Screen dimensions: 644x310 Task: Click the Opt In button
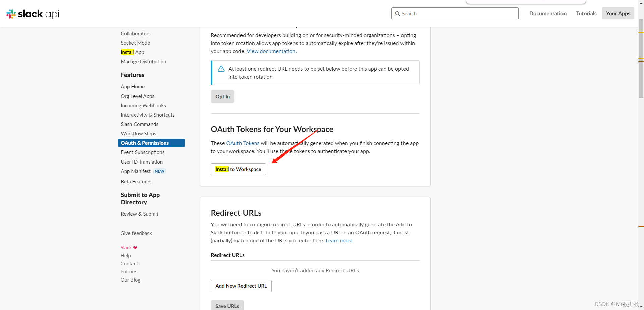pos(222,97)
